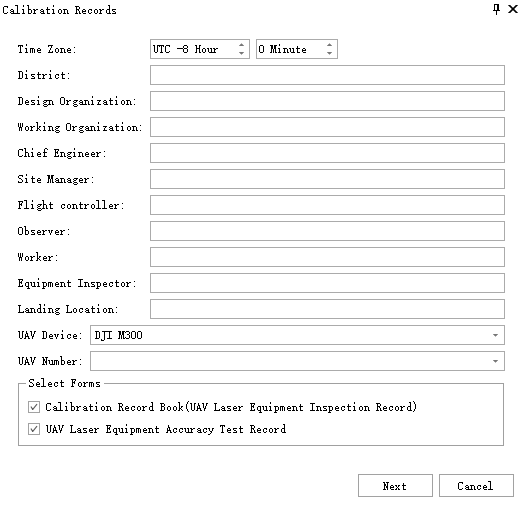The height and width of the screenshot is (506, 523).
Task: Decrease the UTC hour value
Action: pos(241,53)
